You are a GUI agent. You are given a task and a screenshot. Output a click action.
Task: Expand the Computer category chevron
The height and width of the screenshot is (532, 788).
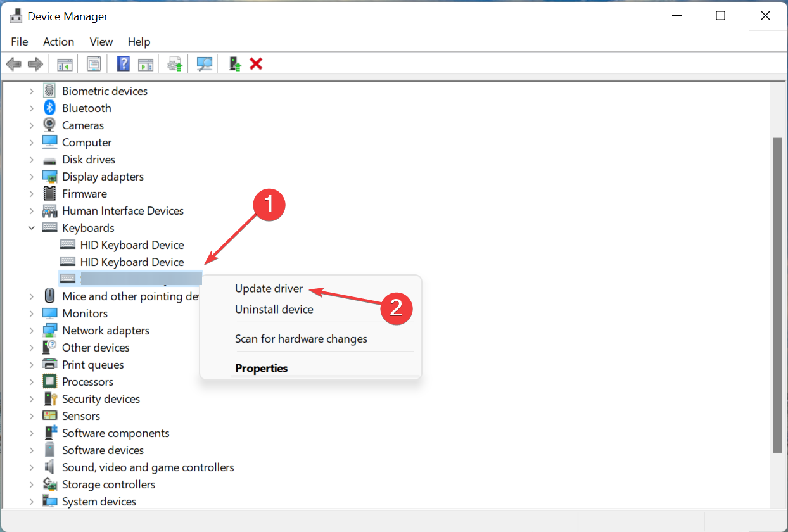tap(31, 142)
